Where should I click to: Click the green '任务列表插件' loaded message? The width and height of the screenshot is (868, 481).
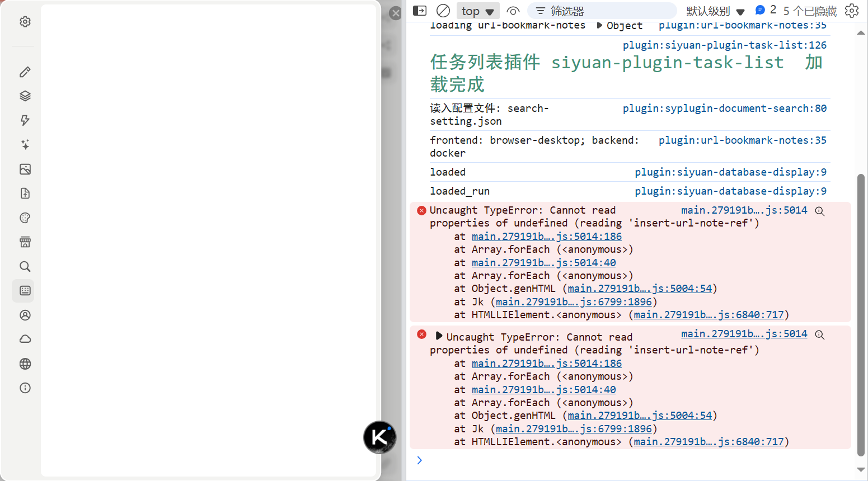tap(626, 73)
